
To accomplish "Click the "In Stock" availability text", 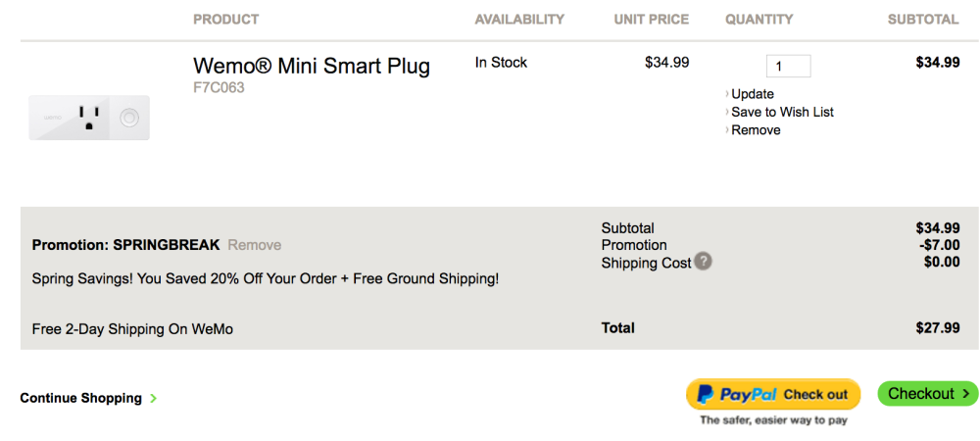I will click(501, 63).
